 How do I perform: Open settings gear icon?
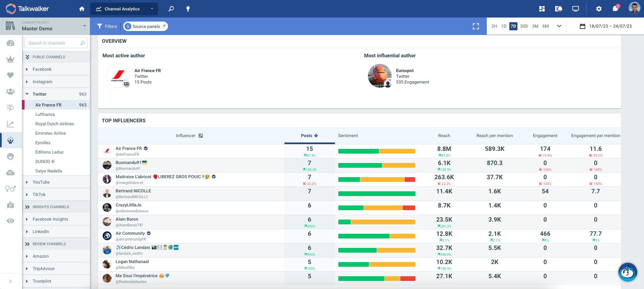(599, 9)
